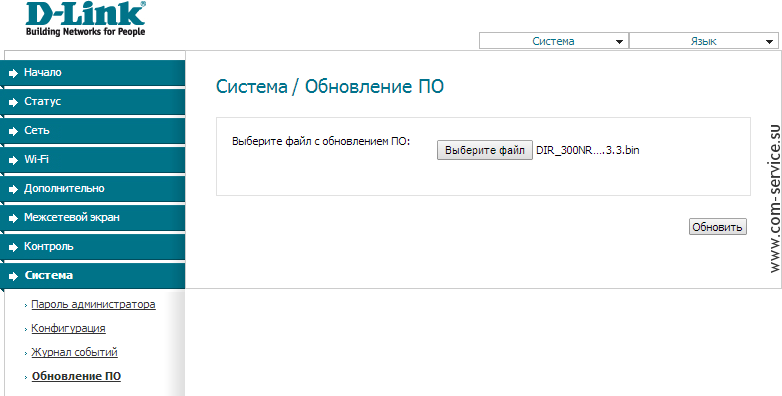Screen dimensions: 782x396
Task: Open the Wi-Fi menu section
Action: point(93,160)
